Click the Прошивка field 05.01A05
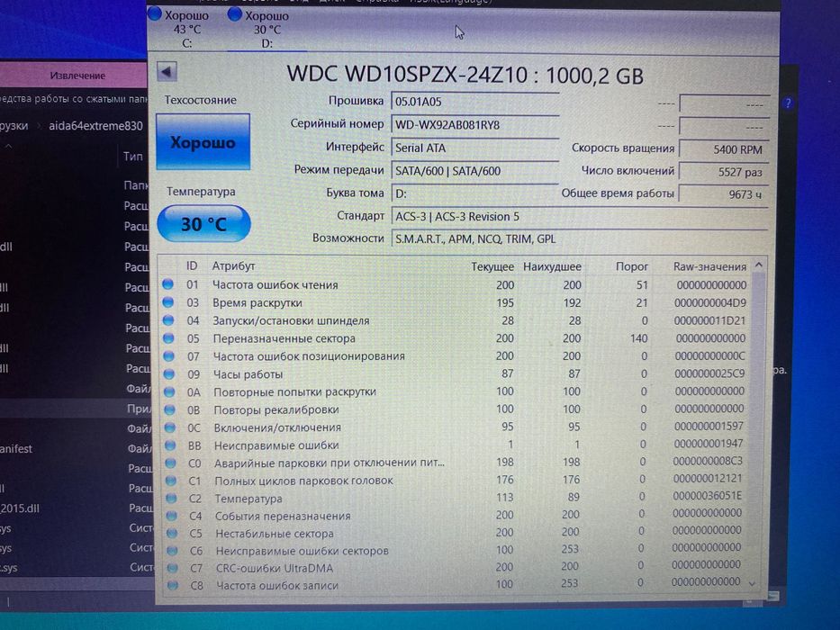This screenshot has width=840, height=630. [474, 101]
